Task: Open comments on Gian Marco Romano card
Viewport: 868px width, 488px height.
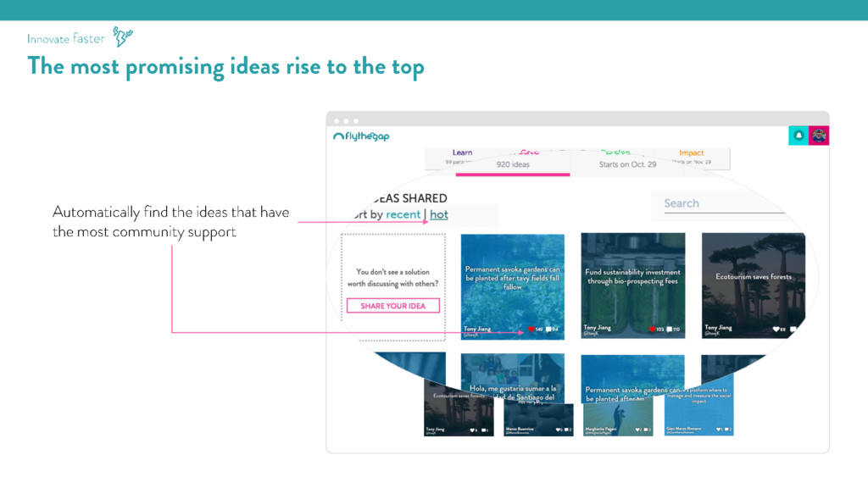Action: [x=726, y=430]
